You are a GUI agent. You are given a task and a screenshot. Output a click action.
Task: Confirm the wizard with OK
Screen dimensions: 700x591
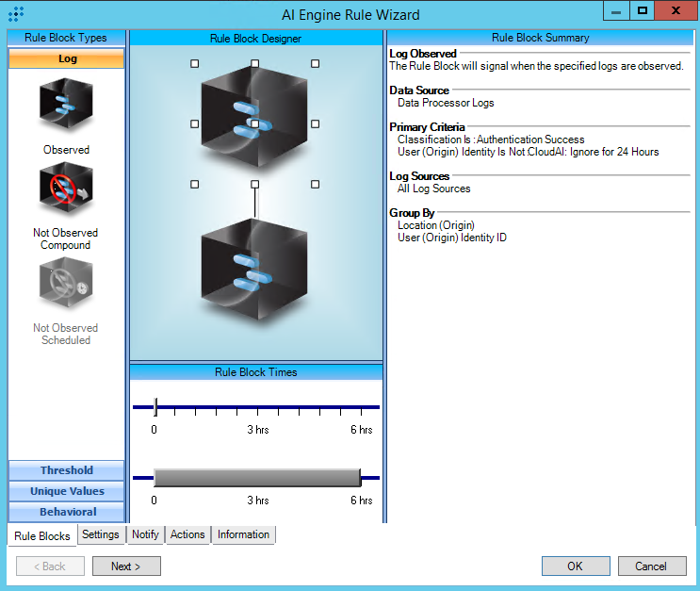tap(575, 566)
